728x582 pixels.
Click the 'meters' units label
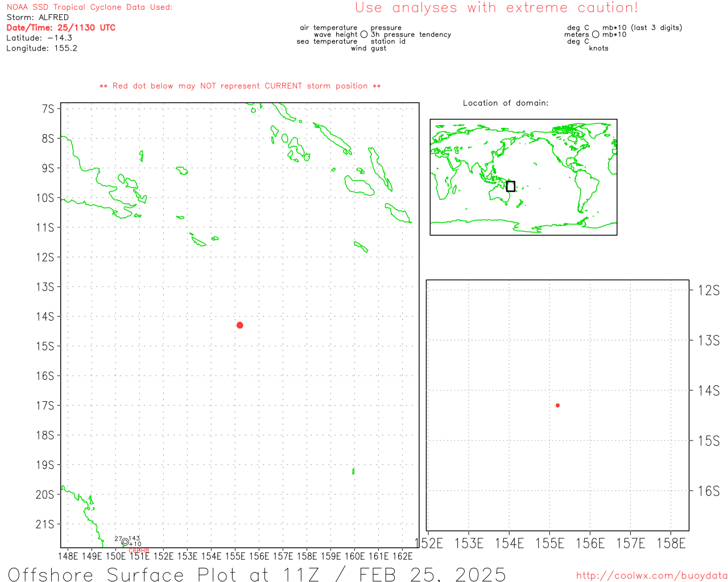coord(577,35)
